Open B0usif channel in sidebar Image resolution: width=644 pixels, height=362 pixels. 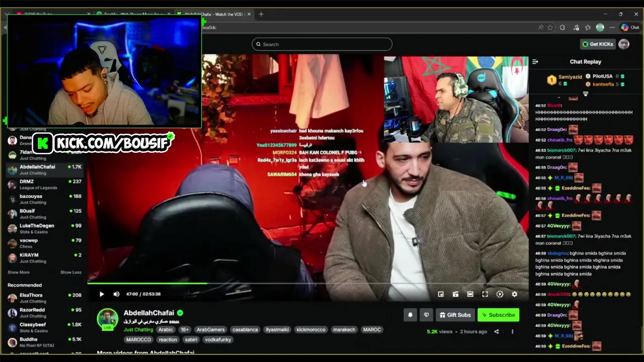(x=44, y=214)
